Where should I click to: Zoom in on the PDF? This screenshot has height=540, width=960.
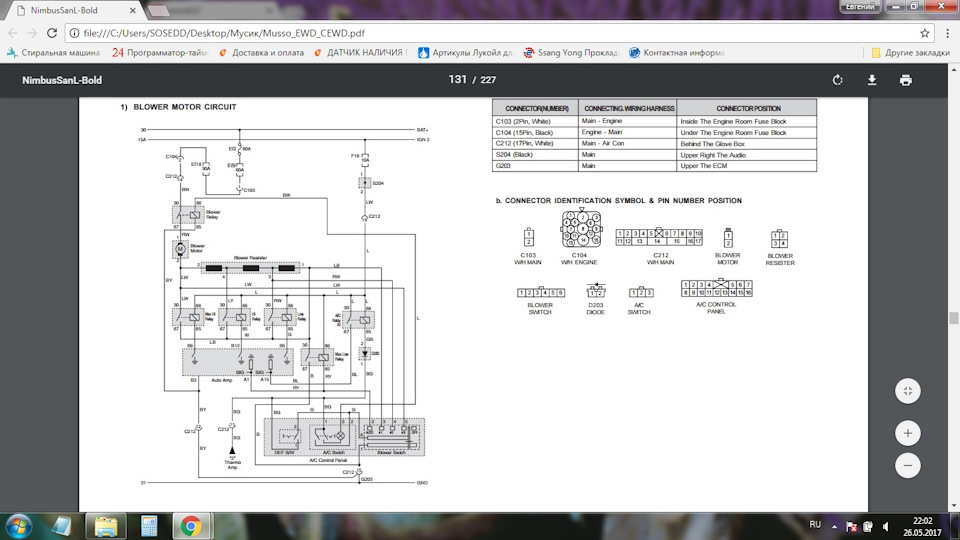[907, 433]
